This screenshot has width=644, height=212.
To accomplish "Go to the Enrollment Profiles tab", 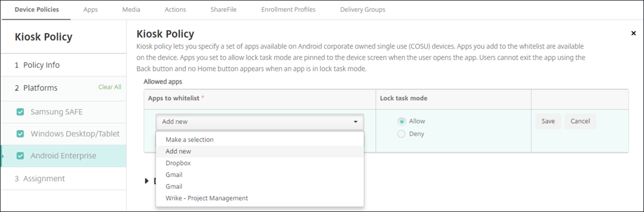I will 288,9.
